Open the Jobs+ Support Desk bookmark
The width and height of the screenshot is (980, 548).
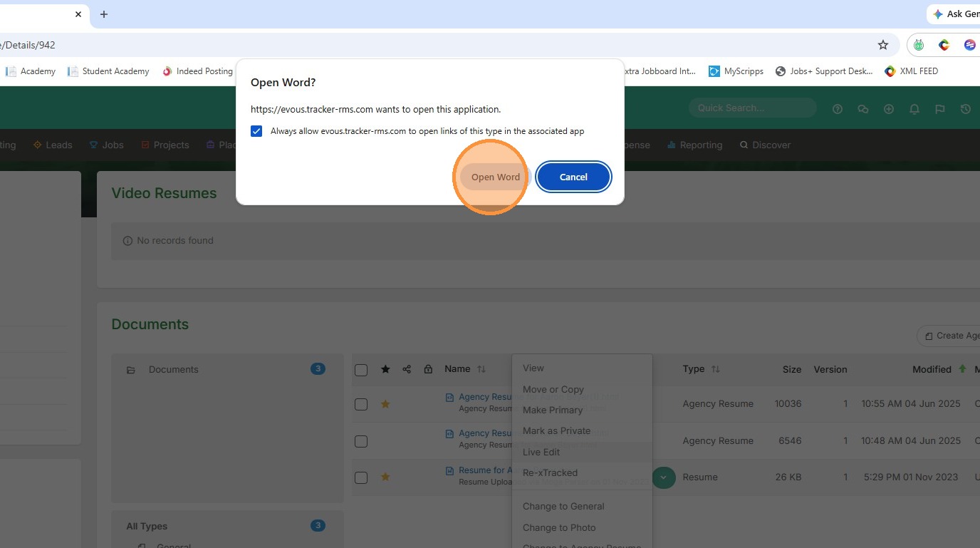coord(823,71)
